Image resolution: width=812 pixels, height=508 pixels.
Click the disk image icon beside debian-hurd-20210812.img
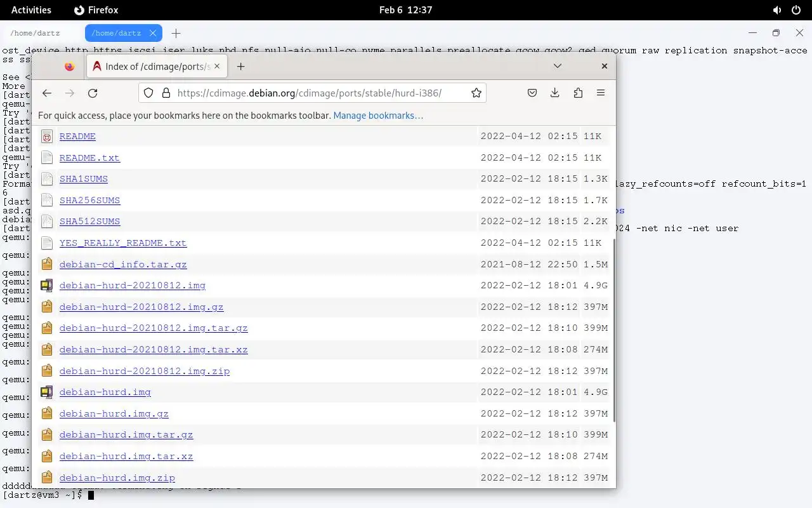click(x=46, y=286)
